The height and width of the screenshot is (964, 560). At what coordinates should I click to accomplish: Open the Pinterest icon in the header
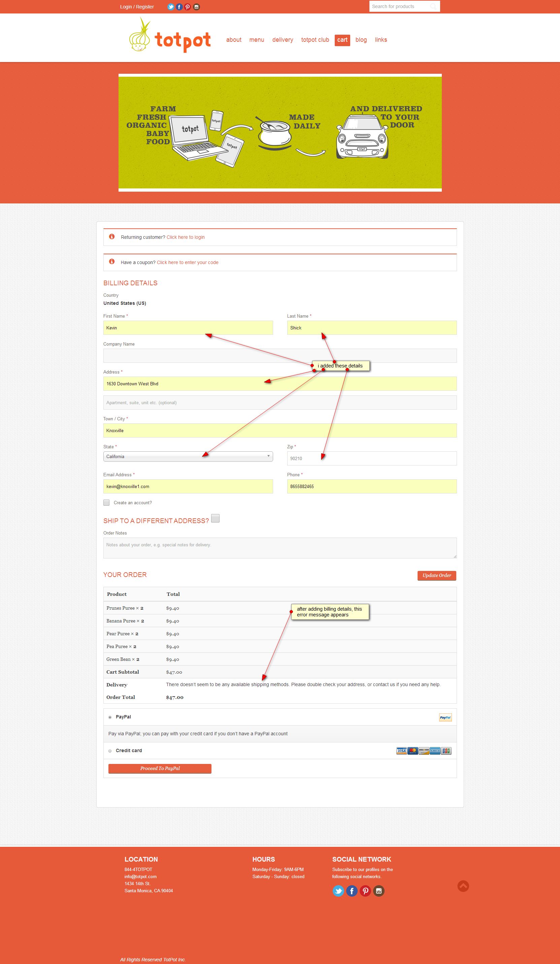tap(188, 7)
